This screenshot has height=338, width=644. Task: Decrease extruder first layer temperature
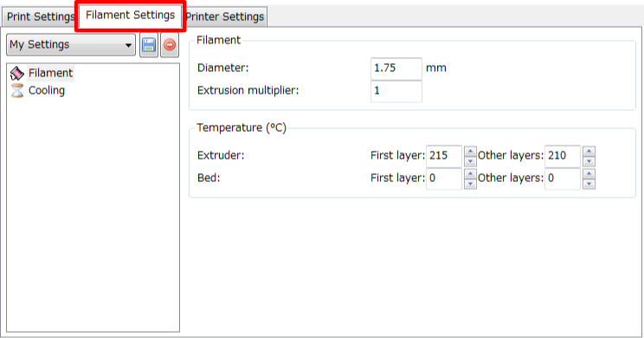click(x=470, y=161)
